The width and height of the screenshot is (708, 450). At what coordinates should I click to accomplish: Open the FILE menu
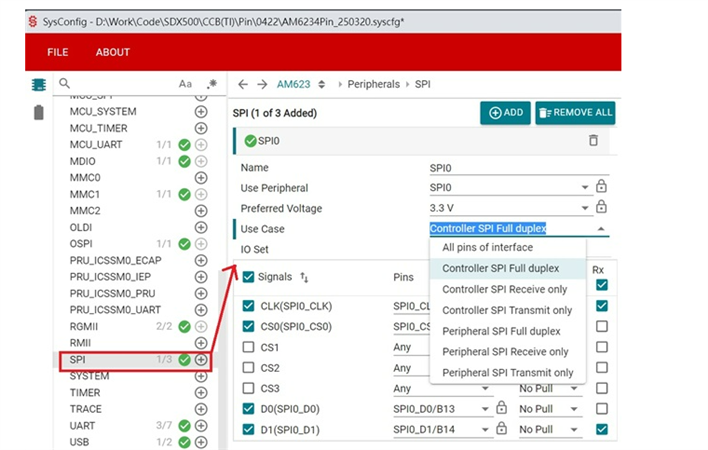point(58,52)
